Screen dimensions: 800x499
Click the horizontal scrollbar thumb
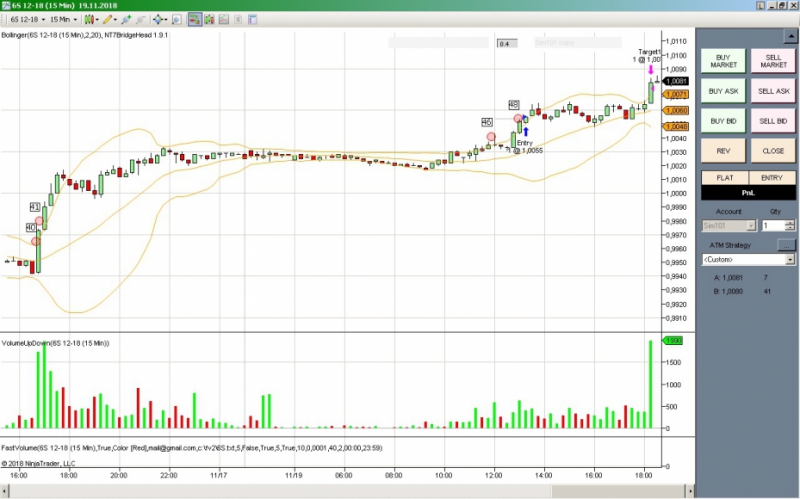pyautogui.click(x=617, y=491)
